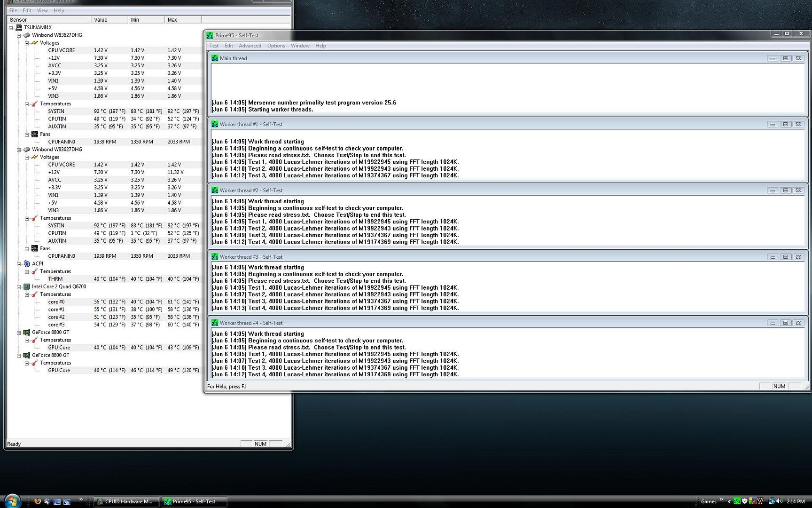Click the Switch between windows quick launch icon
The image size is (812, 508).
click(67, 501)
